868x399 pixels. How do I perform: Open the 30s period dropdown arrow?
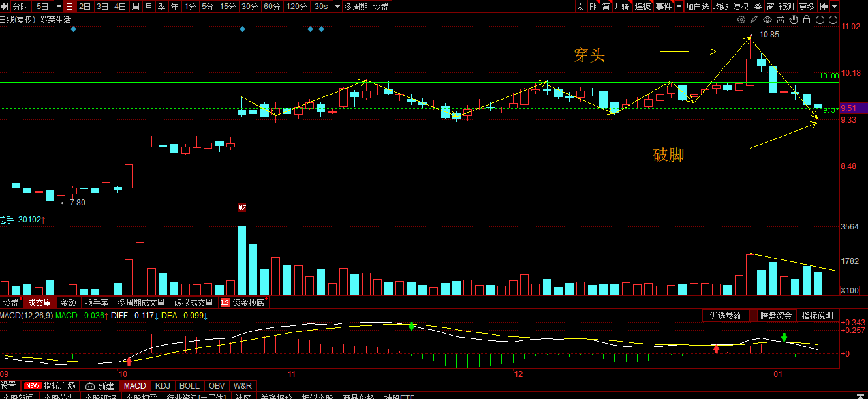(337, 7)
